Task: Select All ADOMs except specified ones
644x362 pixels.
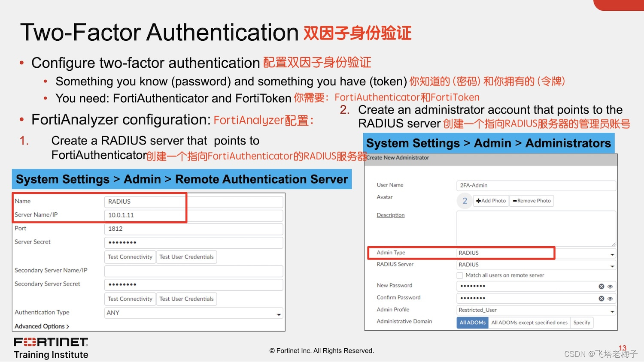Action: pos(529,323)
